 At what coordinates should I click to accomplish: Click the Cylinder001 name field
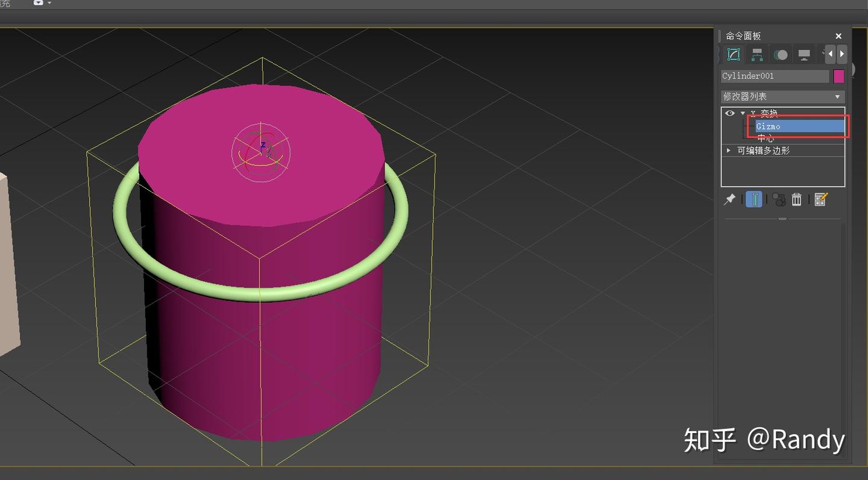(x=775, y=76)
